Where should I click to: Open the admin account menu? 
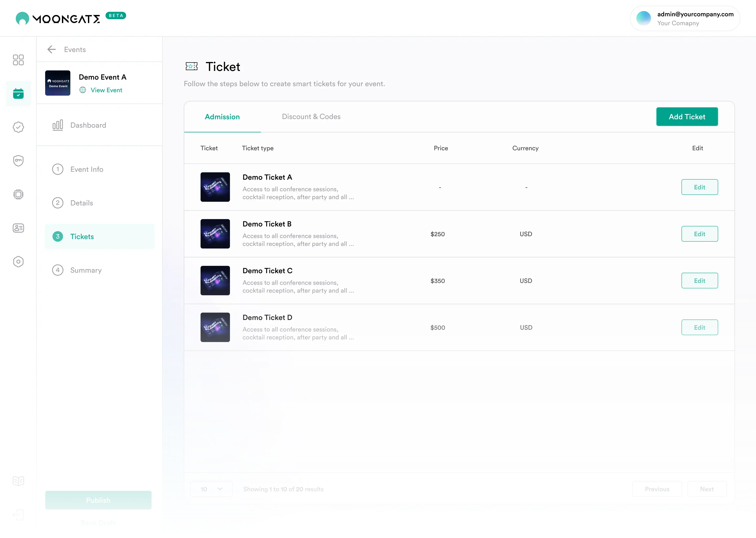685,19
